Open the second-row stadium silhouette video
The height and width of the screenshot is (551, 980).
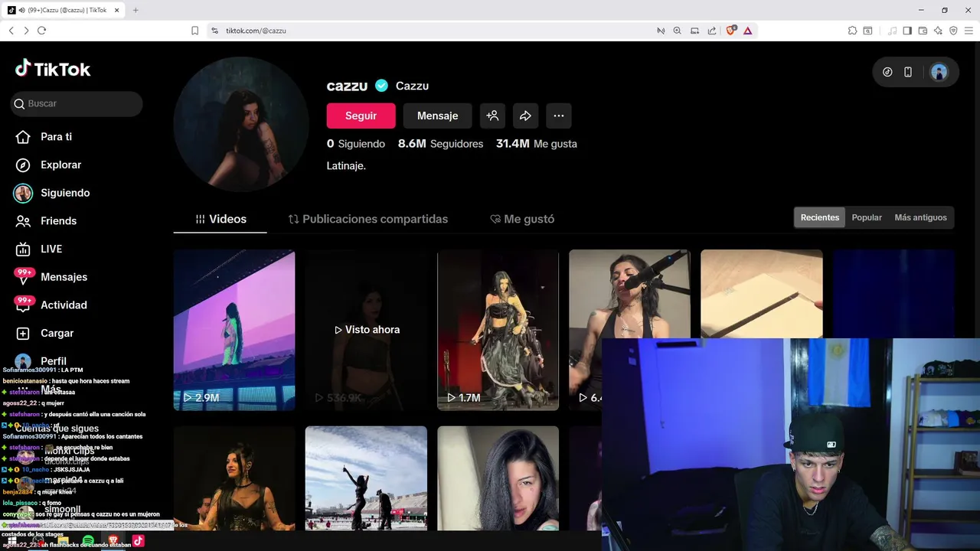(366, 478)
